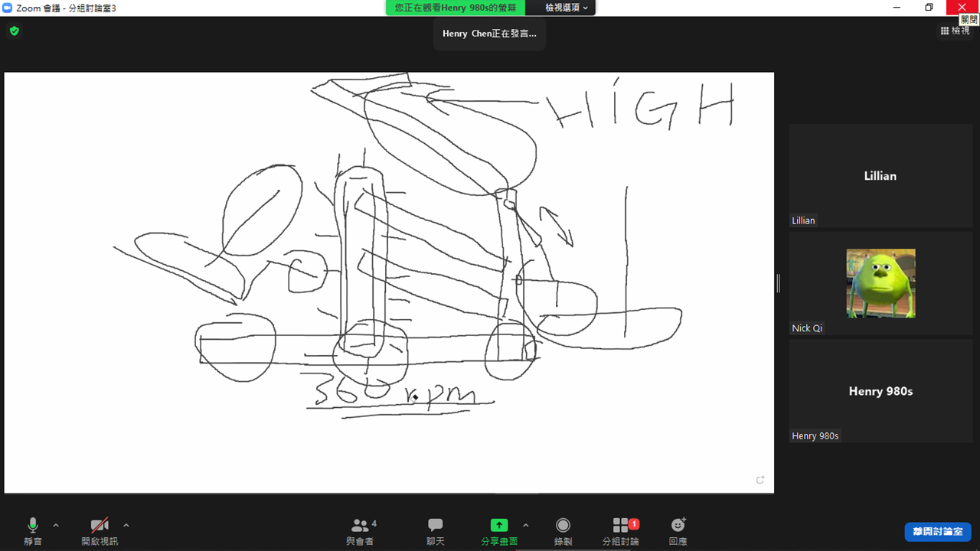Select Nick Qi's video thumbnail
The height and width of the screenshot is (551, 980).
(880, 283)
